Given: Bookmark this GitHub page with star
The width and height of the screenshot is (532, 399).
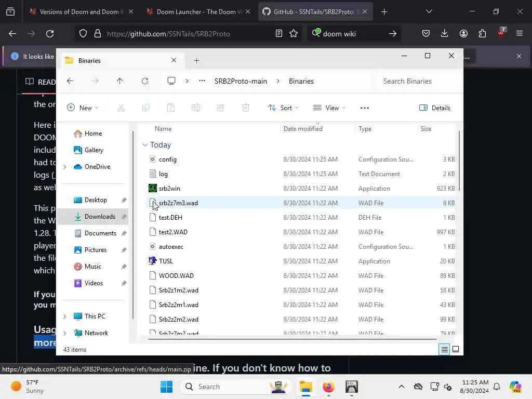Looking at the screenshot, I should [x=294, y=34].
